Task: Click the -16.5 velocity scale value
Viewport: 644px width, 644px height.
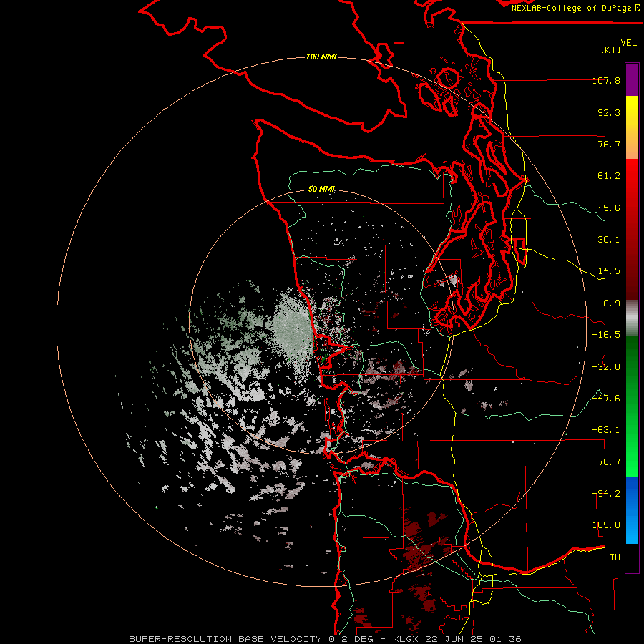Action: pyautogui.click(x=606, y=335)
